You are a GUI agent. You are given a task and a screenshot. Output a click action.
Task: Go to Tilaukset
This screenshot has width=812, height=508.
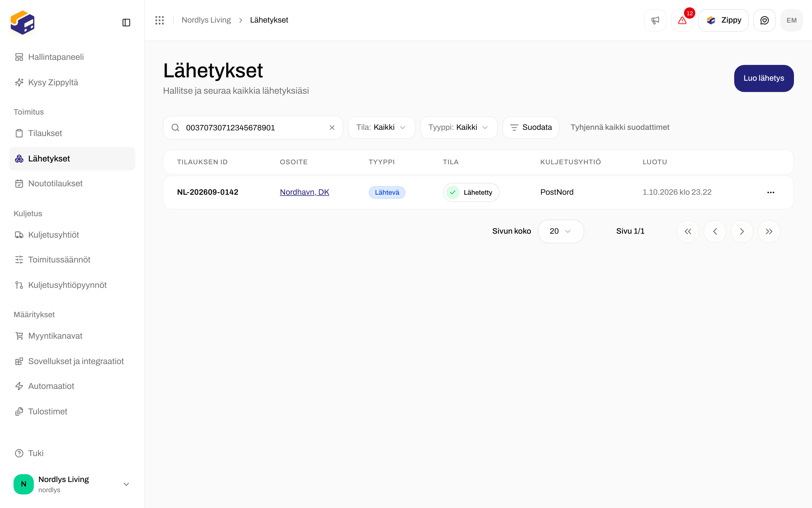(72, 133)
